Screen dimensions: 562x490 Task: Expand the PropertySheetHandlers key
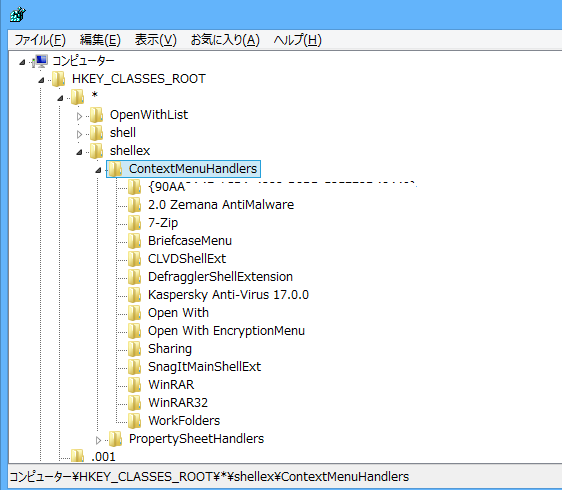(99, 440)
